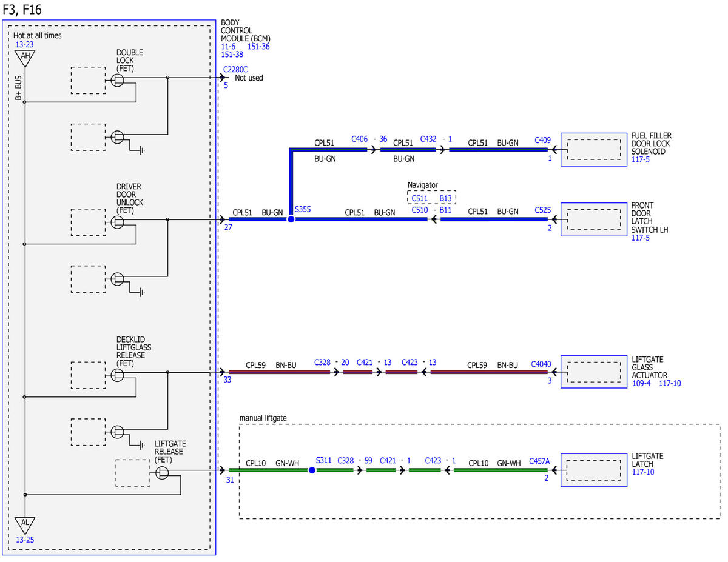Image resolution: width=728 pixels, height=562 pixels.
Task: Open the 13-25 page reference link
Action: tap(25, 539)
